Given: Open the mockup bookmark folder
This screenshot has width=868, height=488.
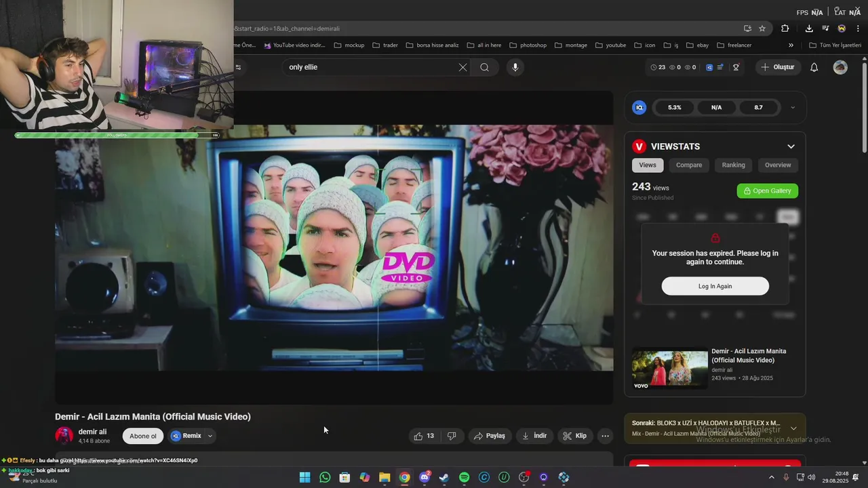Looking at the screenshot, I should pos(349,45).
